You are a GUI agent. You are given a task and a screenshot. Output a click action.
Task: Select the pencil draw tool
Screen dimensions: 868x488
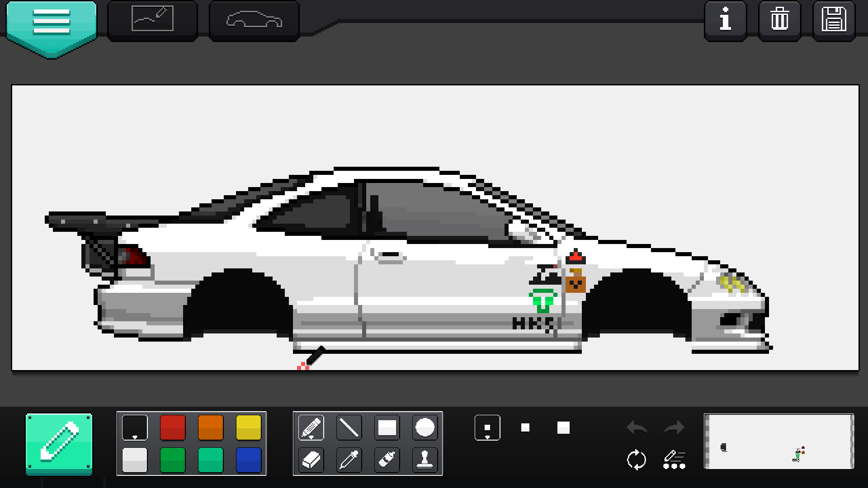click(x=311, y=427)
